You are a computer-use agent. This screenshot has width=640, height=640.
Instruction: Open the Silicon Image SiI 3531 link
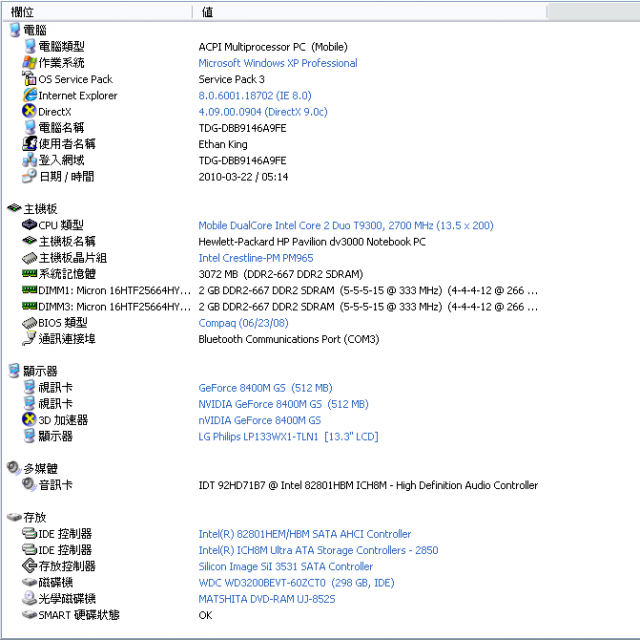[285, 567]
